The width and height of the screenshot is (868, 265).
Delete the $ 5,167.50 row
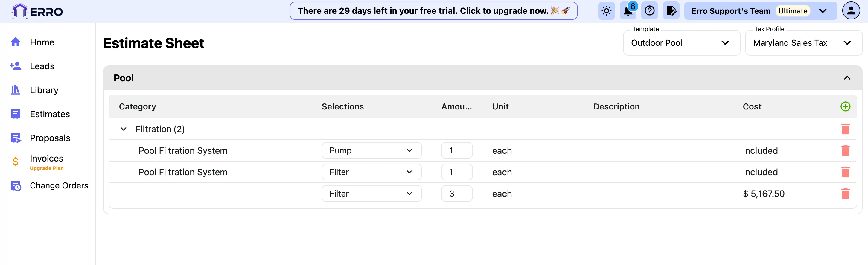click(845, 194)
